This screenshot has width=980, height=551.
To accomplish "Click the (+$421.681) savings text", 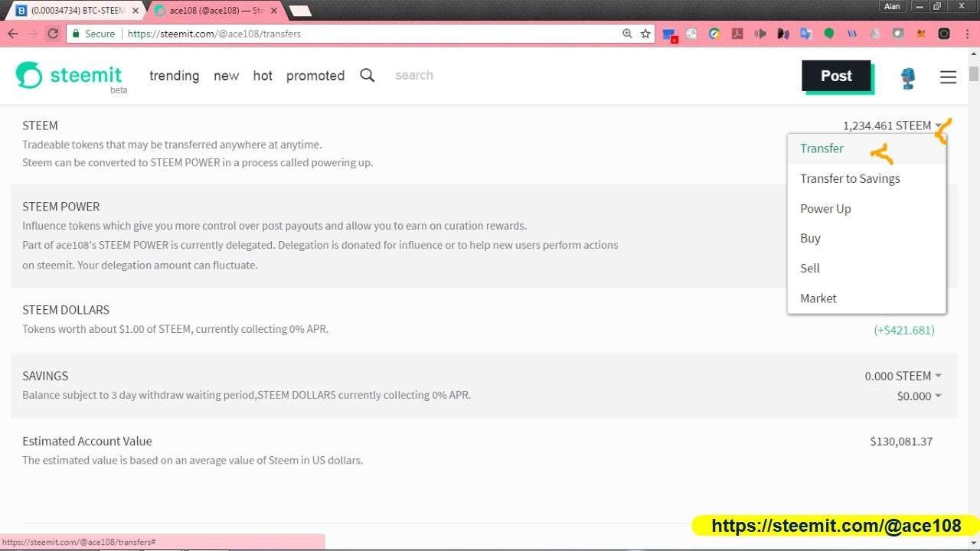I will pyautogui.click(x=904, y=330).
